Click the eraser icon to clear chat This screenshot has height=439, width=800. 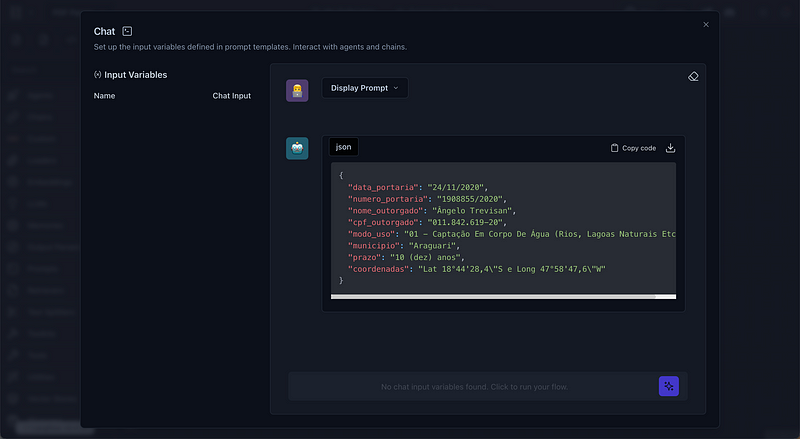693,77
